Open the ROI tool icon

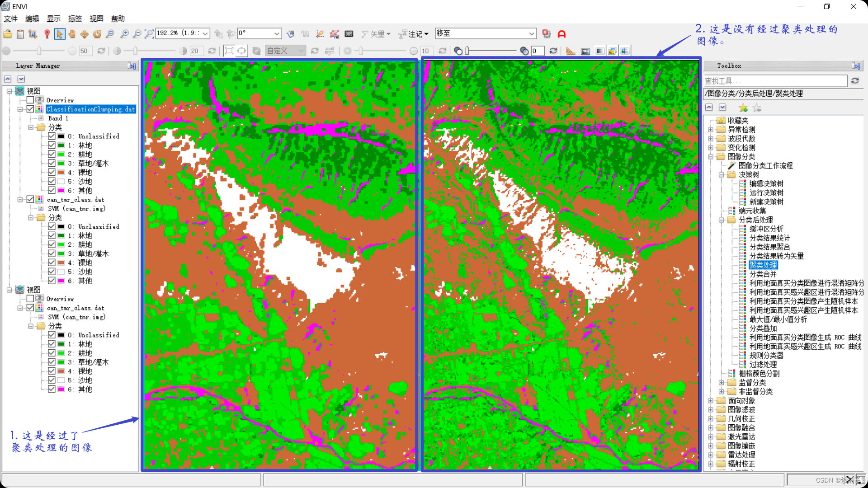334,34
